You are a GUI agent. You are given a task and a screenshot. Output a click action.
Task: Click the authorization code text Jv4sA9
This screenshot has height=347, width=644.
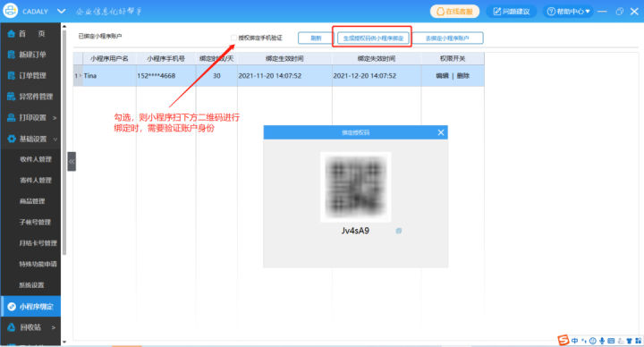pos(355,231)
